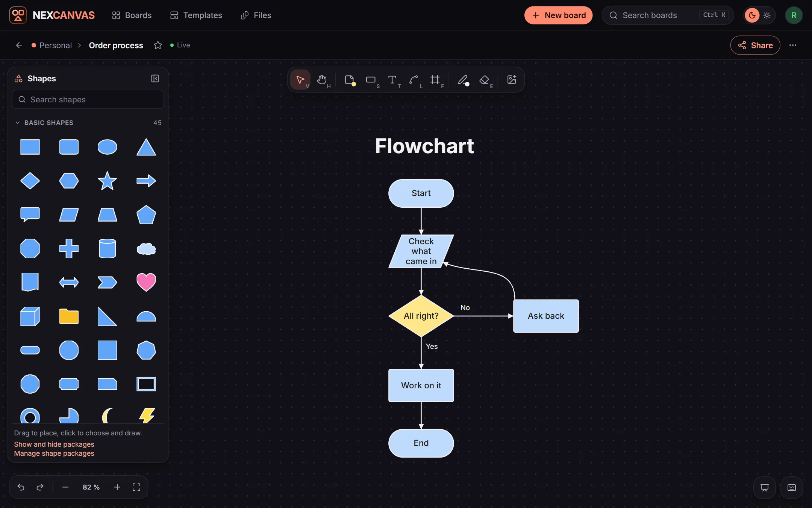The image size is (812, 508).
Task: Open the board more options menu
Action: pyautogui.click(x=793, y=45)
